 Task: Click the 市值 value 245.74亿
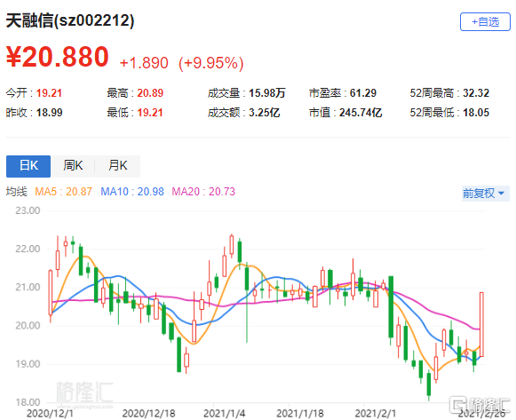[x=361, y=113]
